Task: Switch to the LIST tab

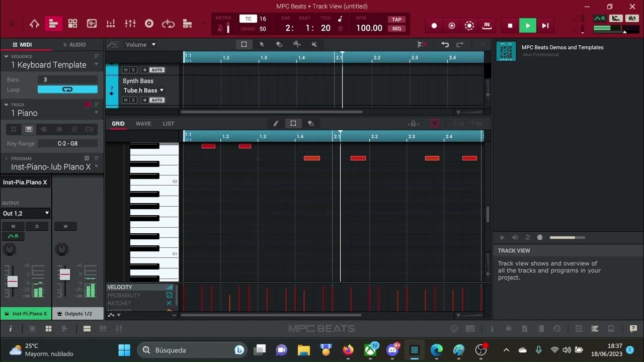Action: point(169,124)
